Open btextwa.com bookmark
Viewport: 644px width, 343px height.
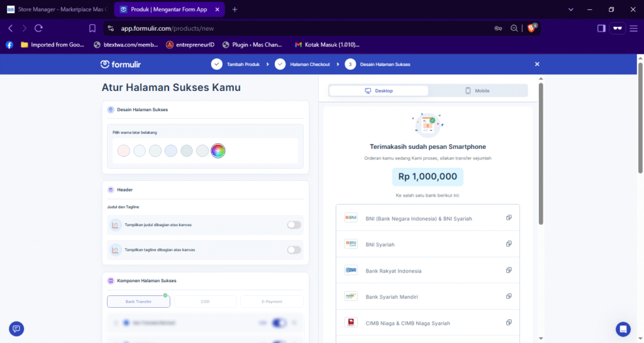[x=126, y=45]
